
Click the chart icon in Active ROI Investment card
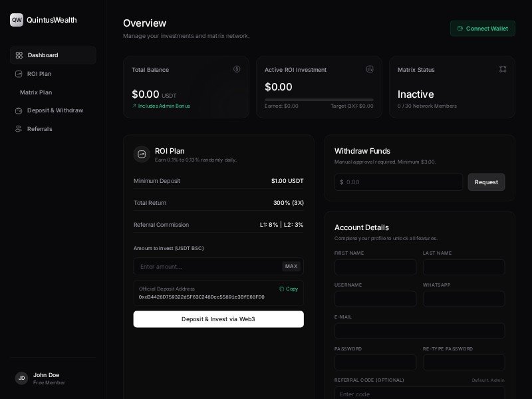[x=370, y=69]
